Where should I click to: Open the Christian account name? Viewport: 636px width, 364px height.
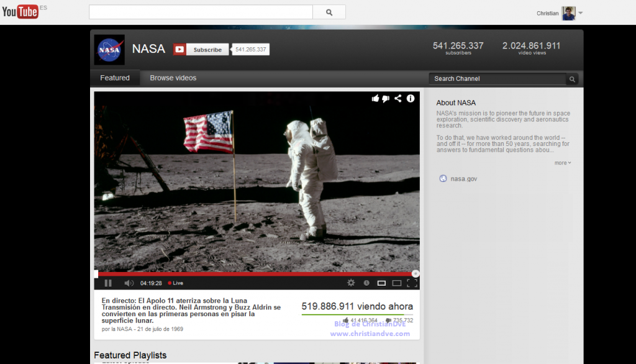[547, 14]
